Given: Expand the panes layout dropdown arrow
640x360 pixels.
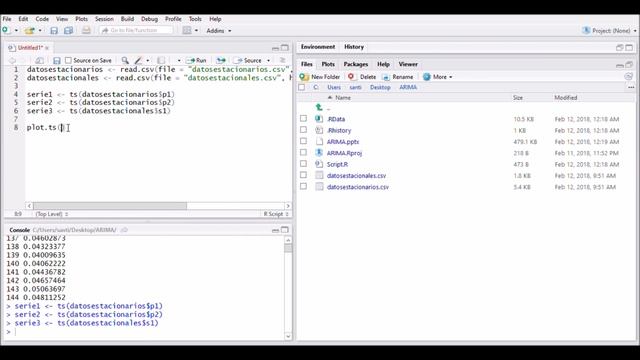Looking at the screenshot, I should [x=196, y=31].
